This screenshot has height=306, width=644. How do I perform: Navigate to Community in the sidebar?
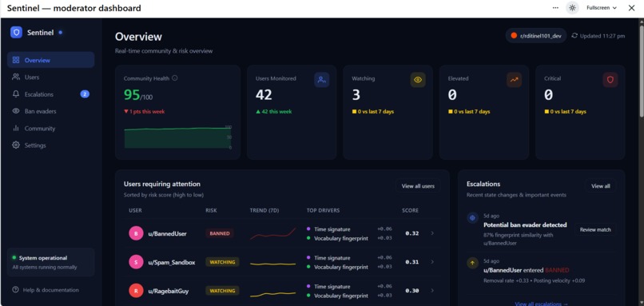point(51,128)
